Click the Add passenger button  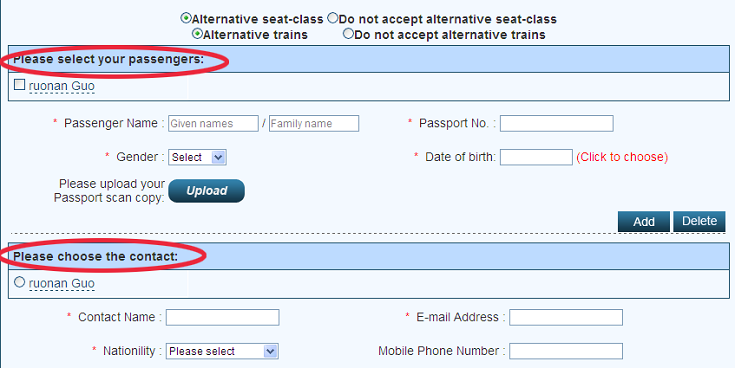644,221
